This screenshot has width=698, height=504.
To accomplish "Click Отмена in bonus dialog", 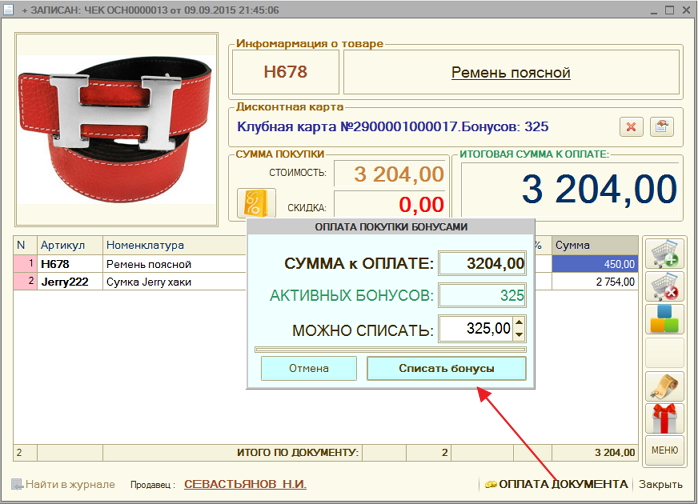I will tap(308, 368).
